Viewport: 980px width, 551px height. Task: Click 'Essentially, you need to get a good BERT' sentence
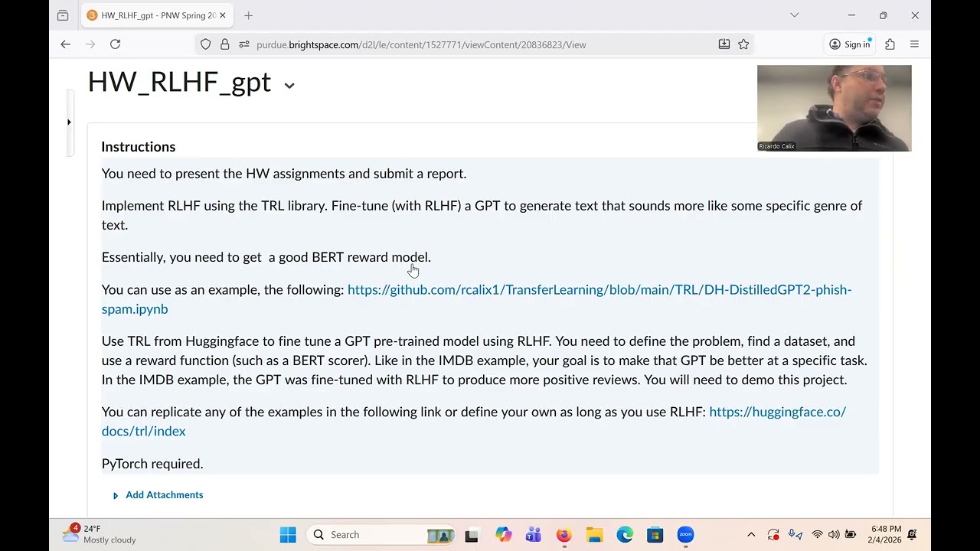266,257
